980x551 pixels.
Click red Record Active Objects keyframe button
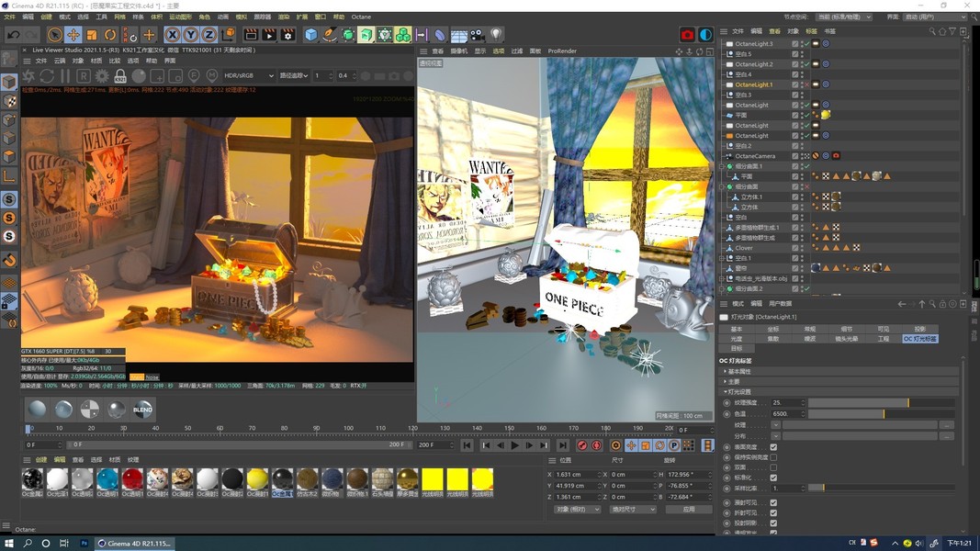coord(582,445)
